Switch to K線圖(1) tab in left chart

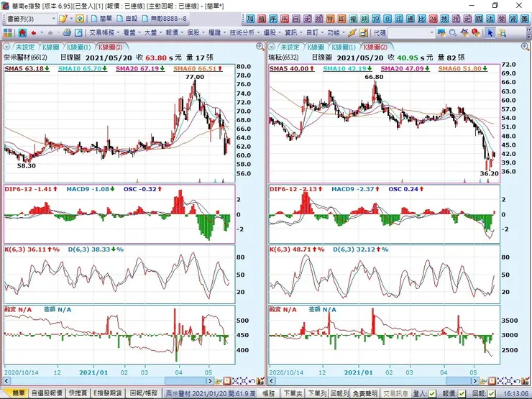78,47
